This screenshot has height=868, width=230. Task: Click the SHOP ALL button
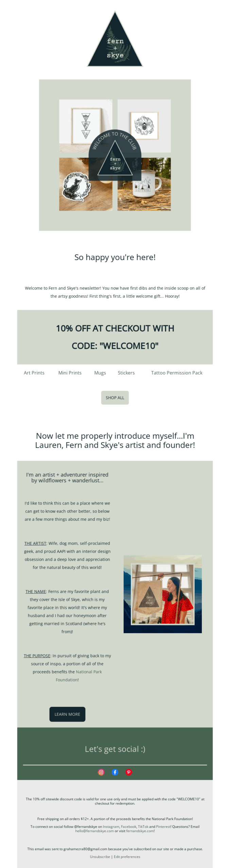pyautogui.click(x=115, y=398)
